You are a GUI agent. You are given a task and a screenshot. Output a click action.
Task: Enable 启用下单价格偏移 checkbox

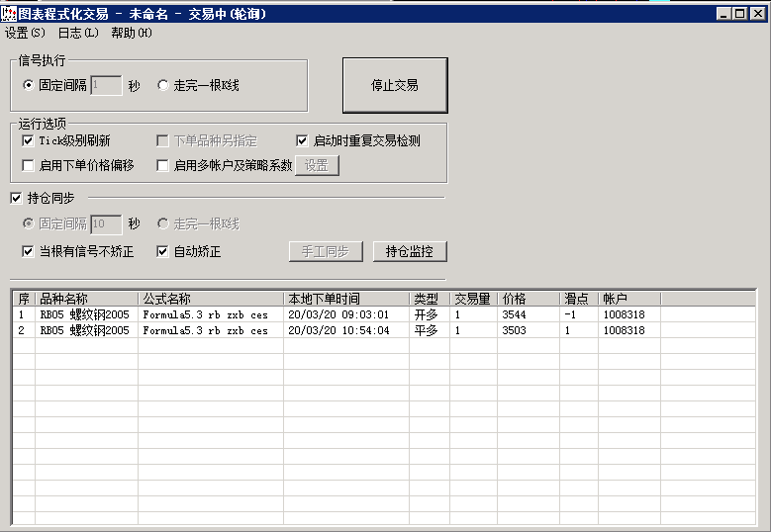(28, 165)
